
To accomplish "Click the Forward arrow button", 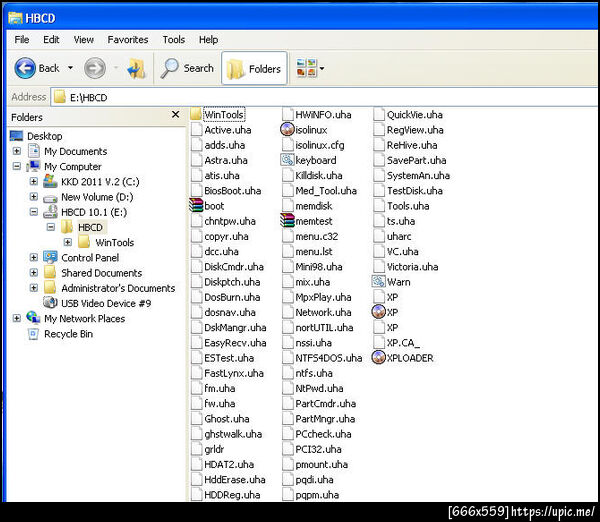I will [x=95, y=68].
